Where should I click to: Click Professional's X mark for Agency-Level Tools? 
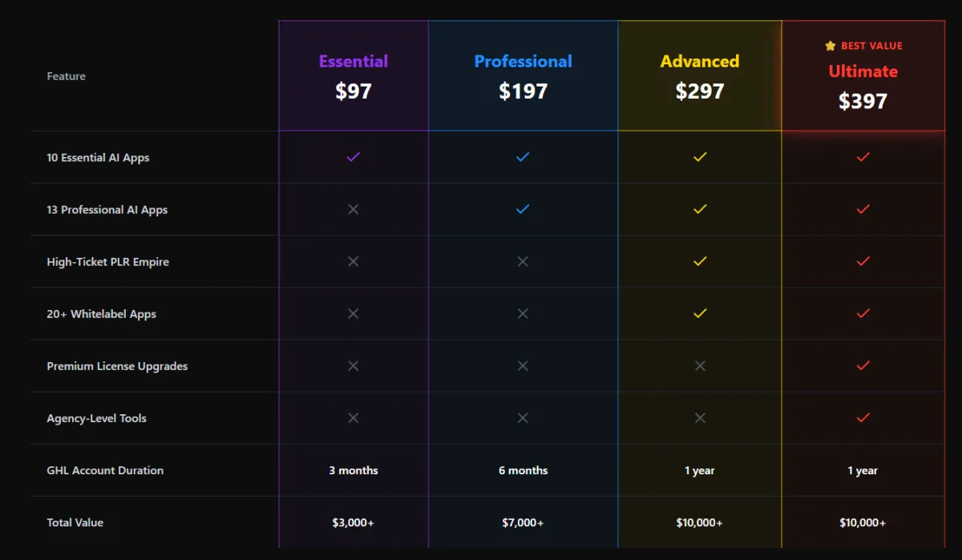tap(523, 417)
